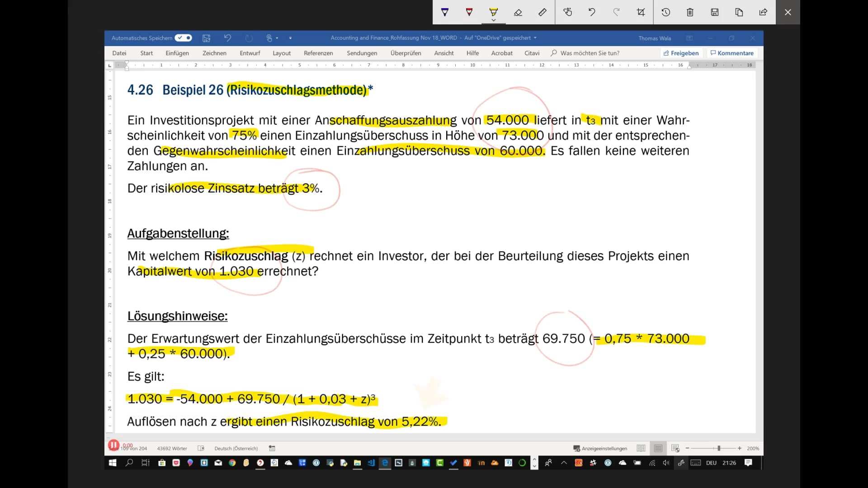Viewport: 868px width, 488px height.
Task: Open Windows Start menu
Action: pos(113,463)
